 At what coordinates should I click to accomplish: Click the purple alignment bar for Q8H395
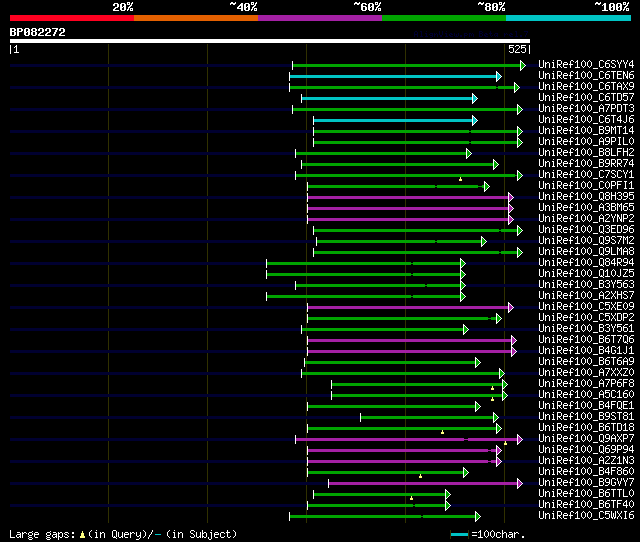point(410,198)
